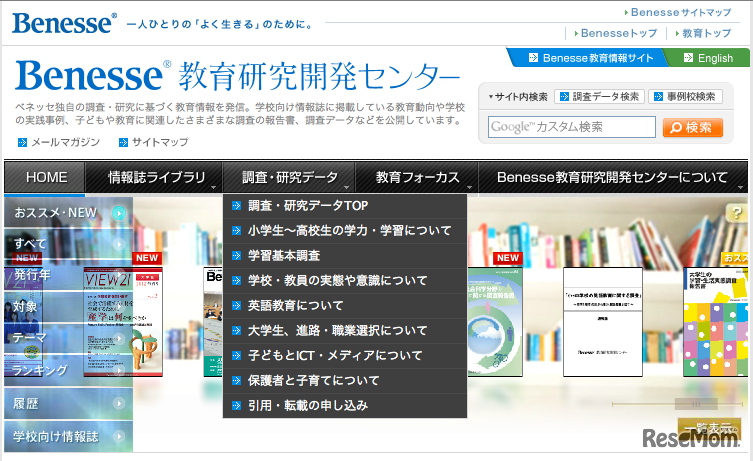Click the arrow icon beside サイトマップ
The image size is (753, 461).
[x=123, y=142]
